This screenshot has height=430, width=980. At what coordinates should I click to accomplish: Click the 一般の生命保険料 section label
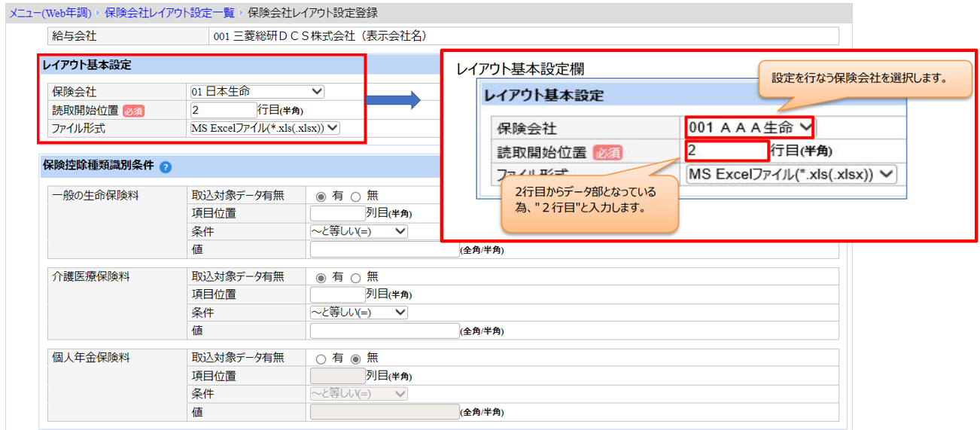coord(96,195)
